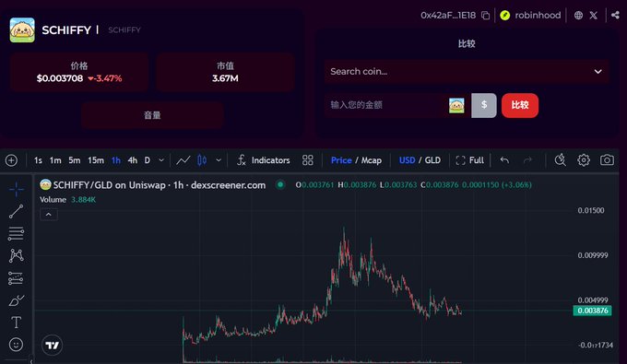Set chart currency to GLD
The width and height of the screenshot is (627, 364).
(432, 160)
